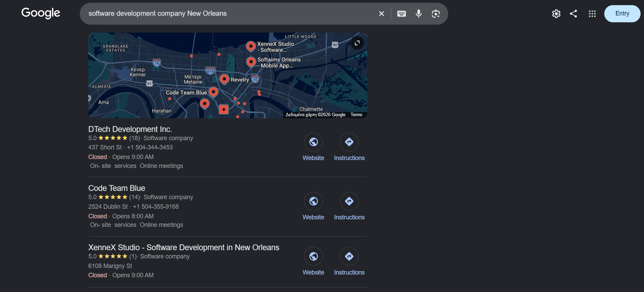This screenshot has height=292, width=644.
Task: Click the address 6108 Marigny St
Action: point(110,266)
